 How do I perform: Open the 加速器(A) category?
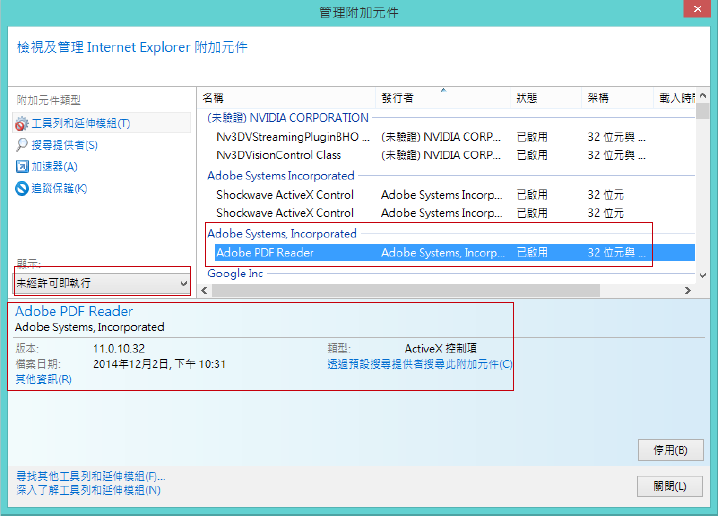54,166
